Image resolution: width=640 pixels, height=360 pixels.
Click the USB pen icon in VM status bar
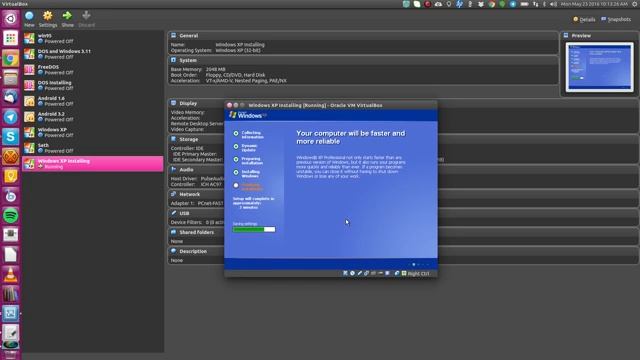359,273
